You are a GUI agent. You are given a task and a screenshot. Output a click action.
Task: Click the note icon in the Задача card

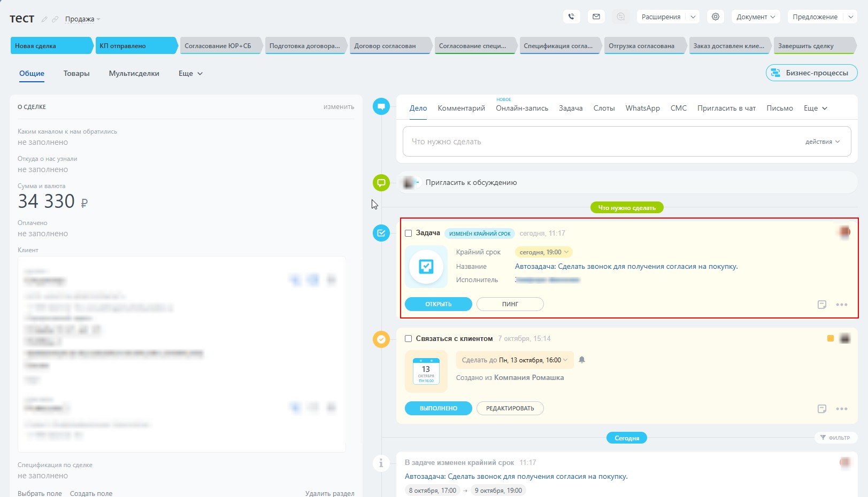click(x=822, y=305)
